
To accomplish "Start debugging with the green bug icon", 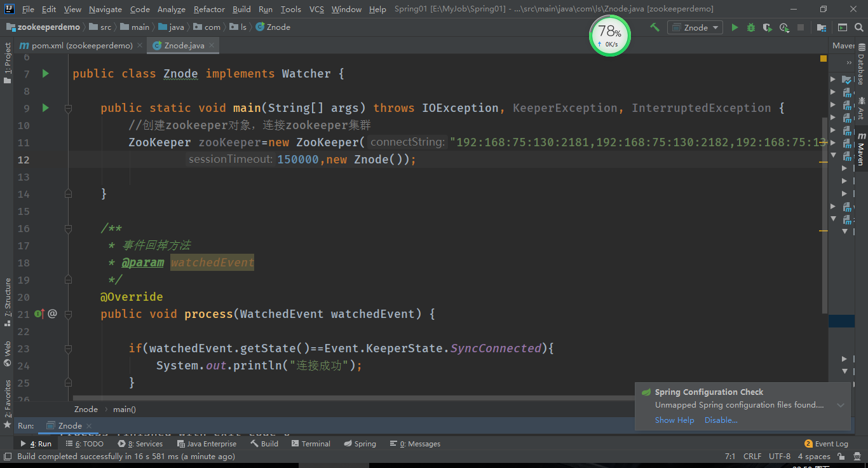I will point(751,27).
